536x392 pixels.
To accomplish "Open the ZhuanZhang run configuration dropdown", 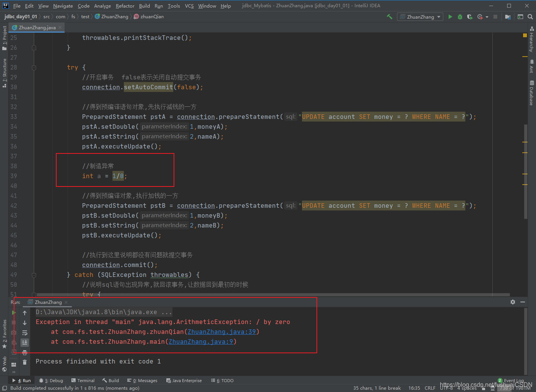I will point(420,17).
